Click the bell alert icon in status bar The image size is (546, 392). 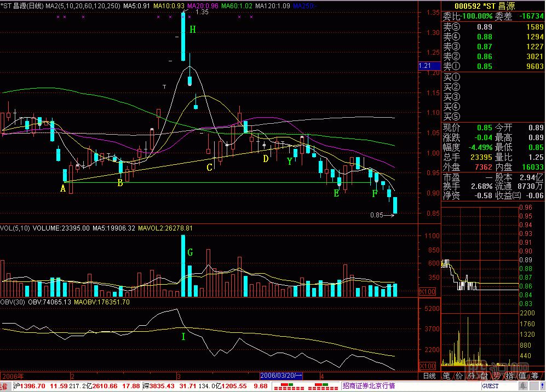click(522, 386)
